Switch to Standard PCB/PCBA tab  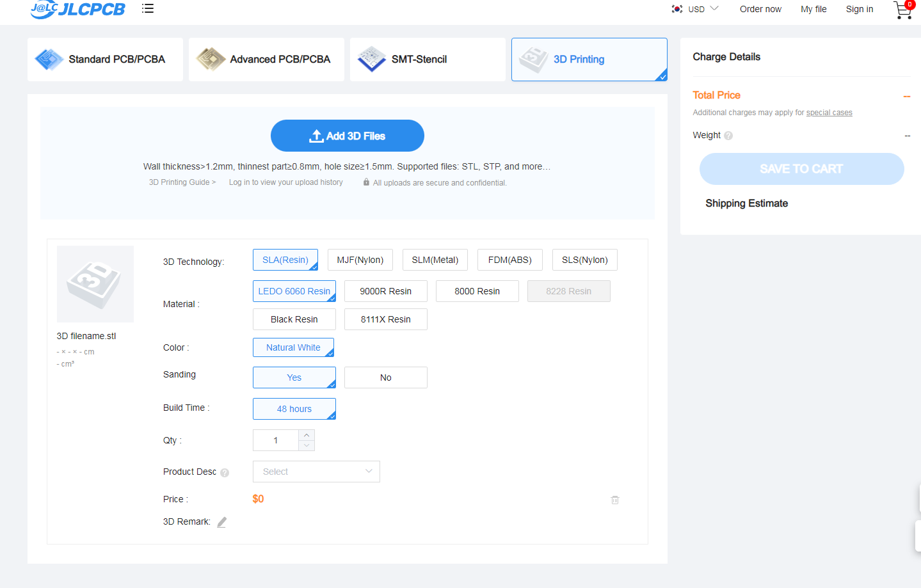pyautogui.click(x=105, y=60)
